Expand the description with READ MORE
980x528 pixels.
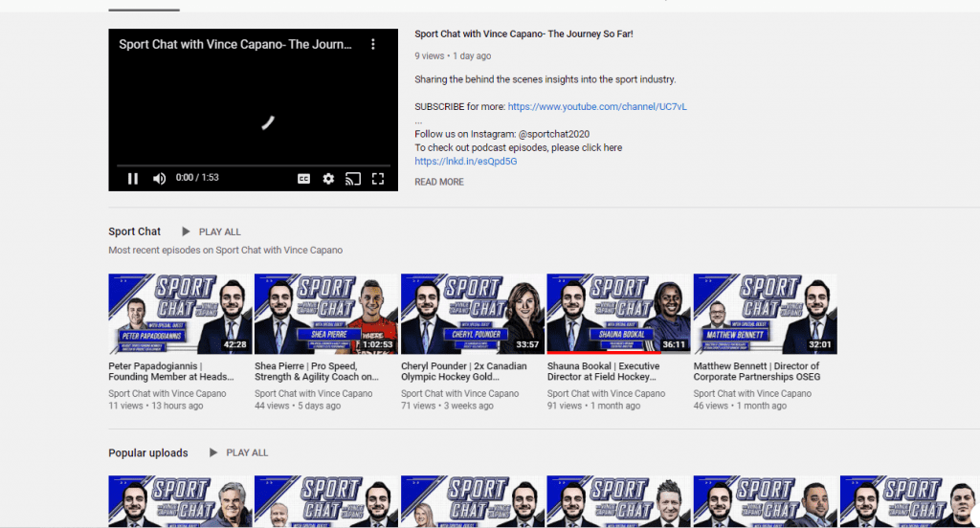[439, 182]
